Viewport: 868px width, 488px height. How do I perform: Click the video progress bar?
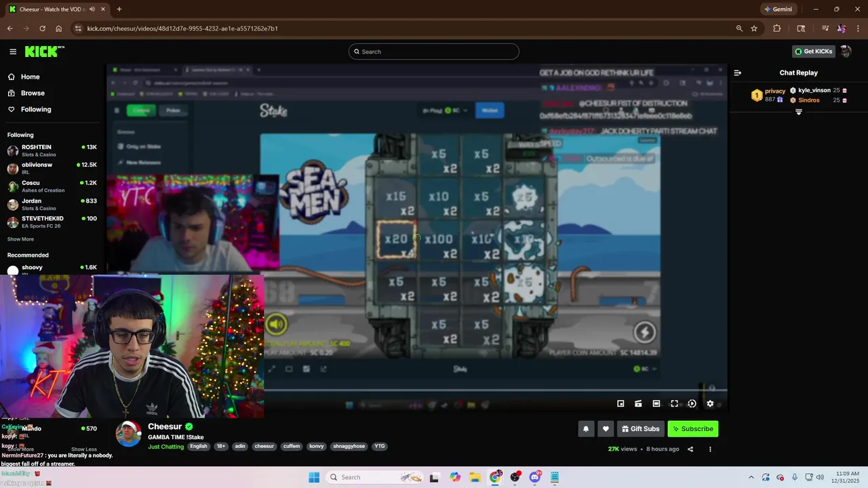click(x=416, y=390)
